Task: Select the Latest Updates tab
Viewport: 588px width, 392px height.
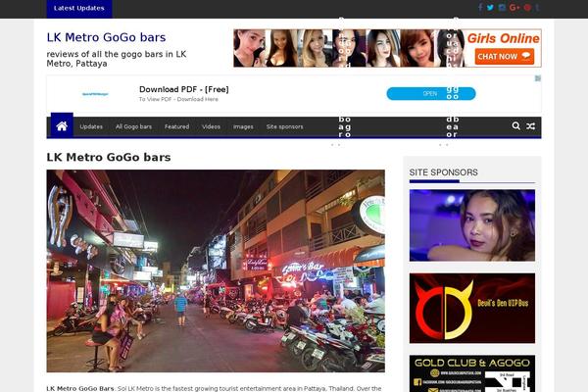Action: [x=79, y=8]
